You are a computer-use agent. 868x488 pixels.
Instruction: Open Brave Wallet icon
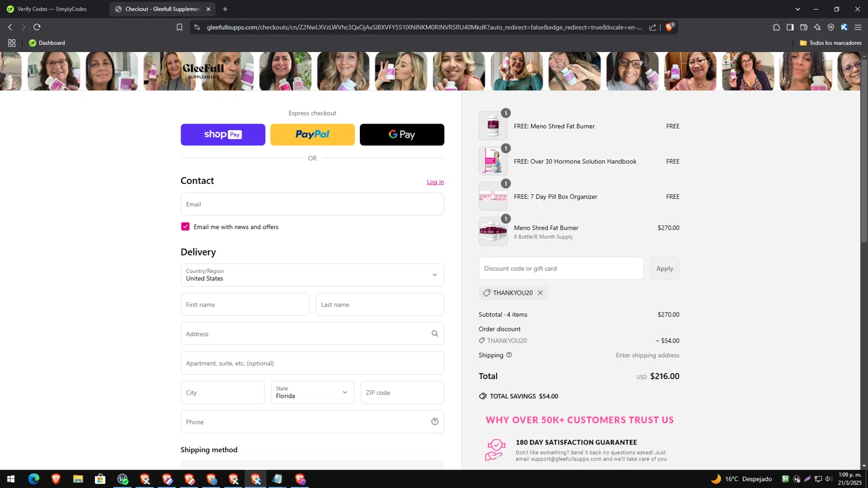tap(804, 27)
